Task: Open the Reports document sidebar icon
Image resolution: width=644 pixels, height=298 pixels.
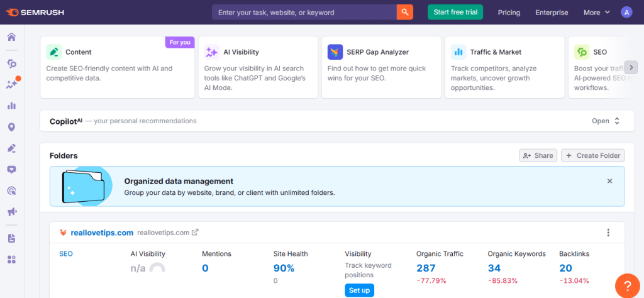Action: 11,238
